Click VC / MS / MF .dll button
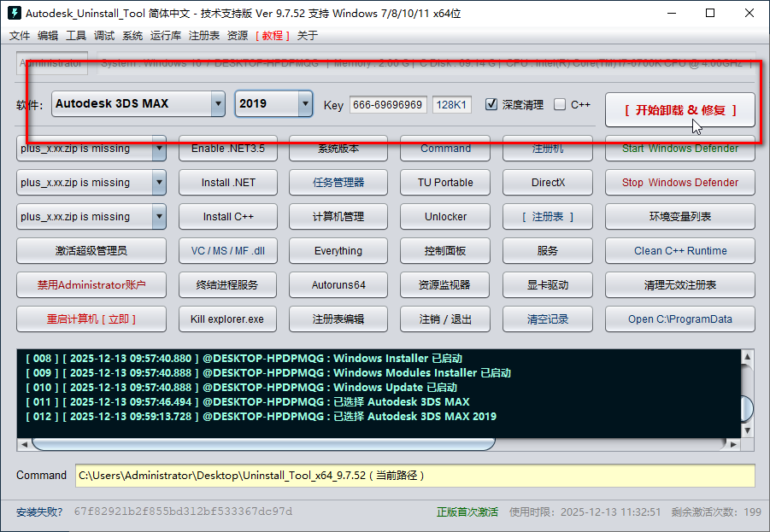This screenshot has height=532, width=770. (228, 251)
